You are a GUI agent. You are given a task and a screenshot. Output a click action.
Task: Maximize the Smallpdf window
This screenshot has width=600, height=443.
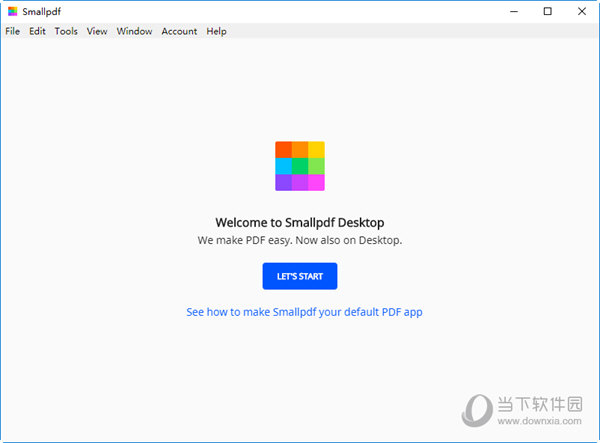click(x=548, y=11)
